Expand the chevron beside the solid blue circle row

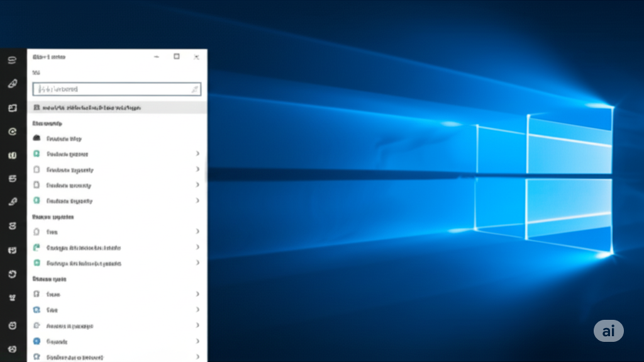click(197, 341)
